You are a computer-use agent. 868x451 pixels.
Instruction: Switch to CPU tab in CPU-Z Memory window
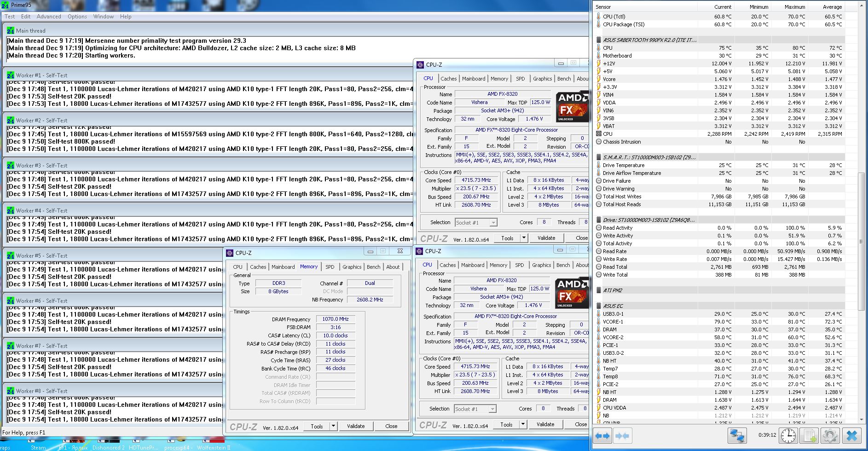[238, 267]
